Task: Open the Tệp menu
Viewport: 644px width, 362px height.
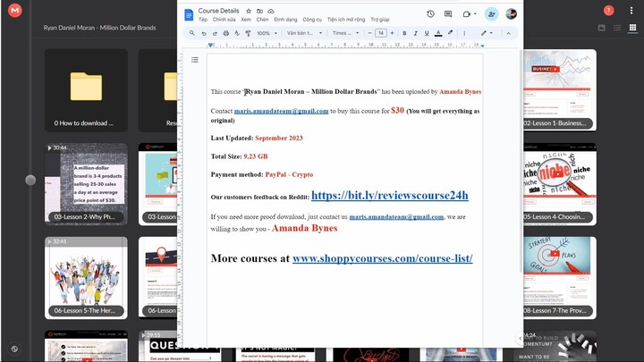Action: [203, 19]
